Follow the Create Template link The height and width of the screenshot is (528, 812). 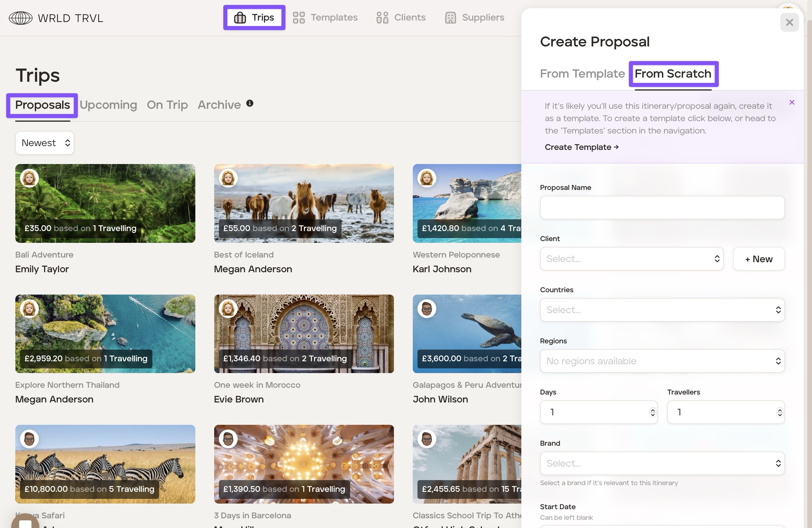pos(581,147)
